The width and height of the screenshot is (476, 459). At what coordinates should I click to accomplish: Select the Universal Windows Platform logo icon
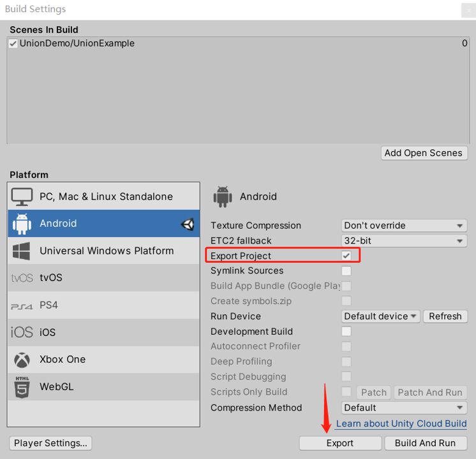point(22,251)
